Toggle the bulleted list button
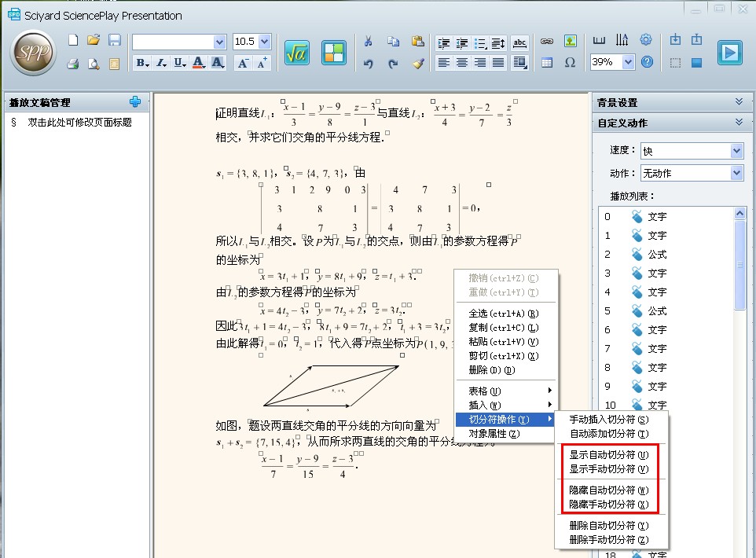Viewport: 756px width, 558px height. pos(480,44)
